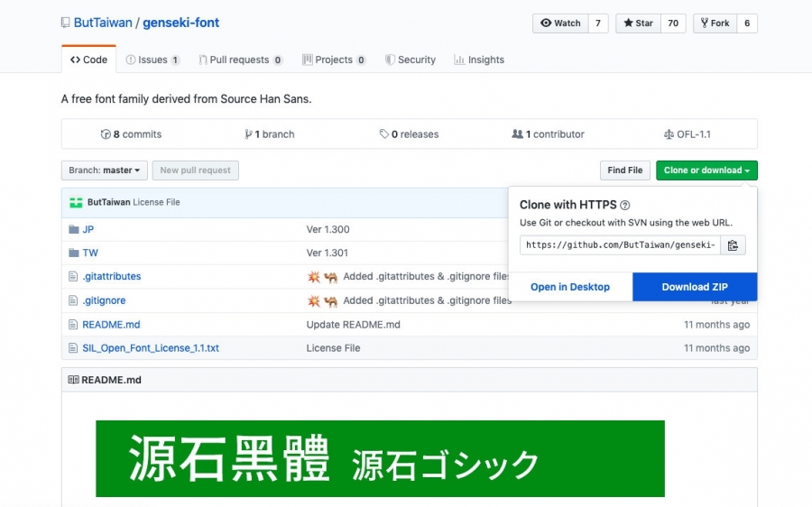Screen dimensions: 812x507
Task: Click the TW folder icon
Action: click(x=74, y=253)
